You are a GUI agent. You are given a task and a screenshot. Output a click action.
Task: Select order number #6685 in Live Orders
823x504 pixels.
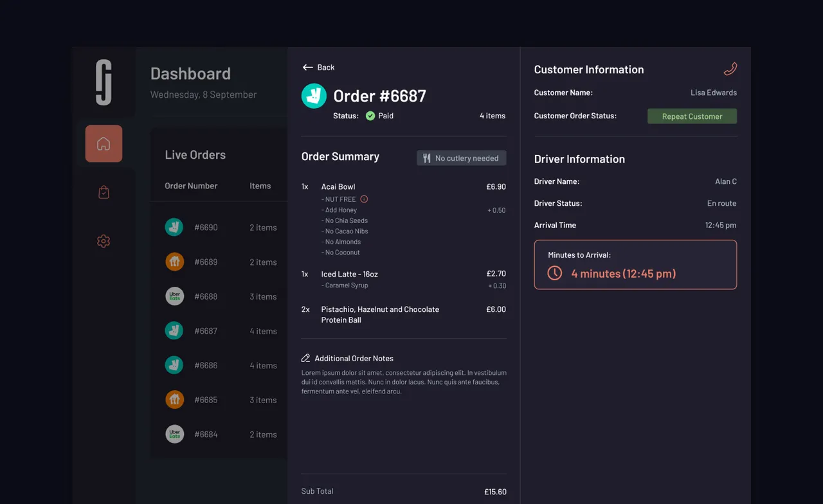[x=206, y=400]
